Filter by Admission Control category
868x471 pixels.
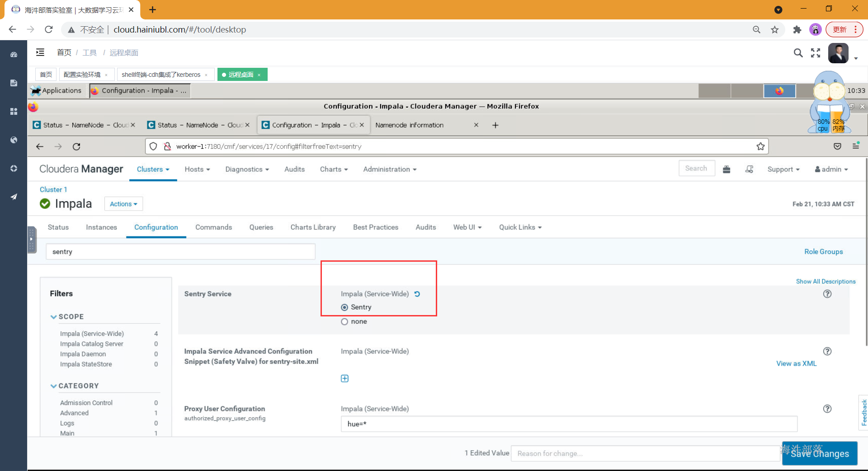(86, 403)
